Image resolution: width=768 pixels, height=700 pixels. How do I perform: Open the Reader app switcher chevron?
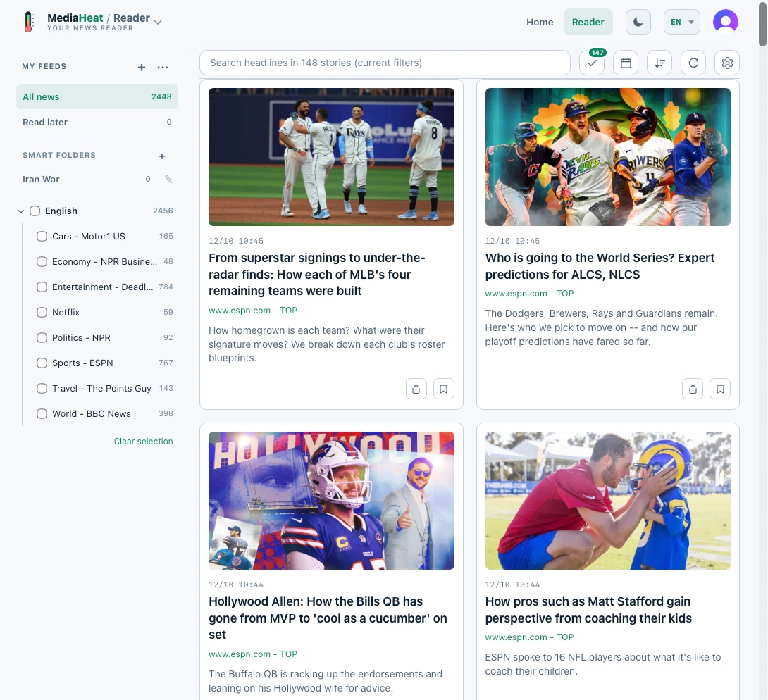click(158, 22)
